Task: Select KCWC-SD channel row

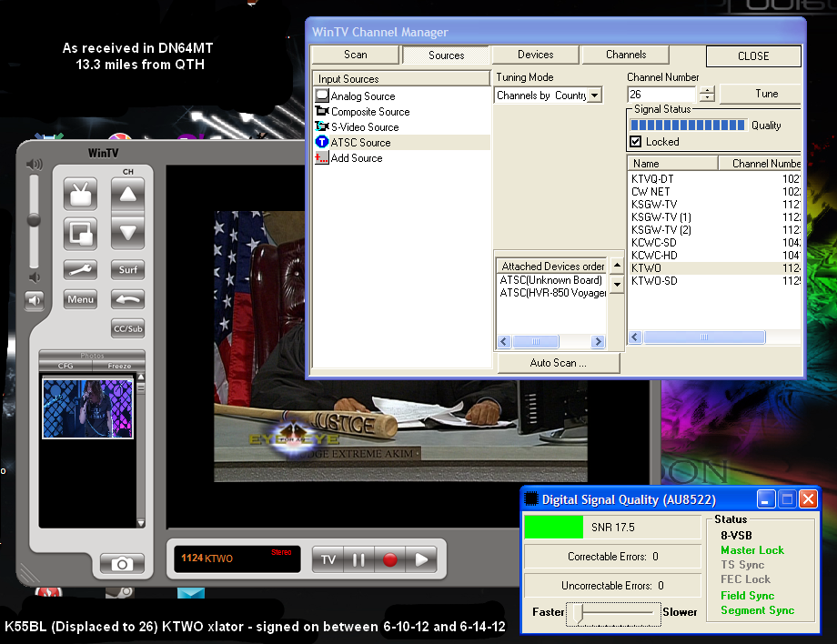Action: click(x=715, y=243)
